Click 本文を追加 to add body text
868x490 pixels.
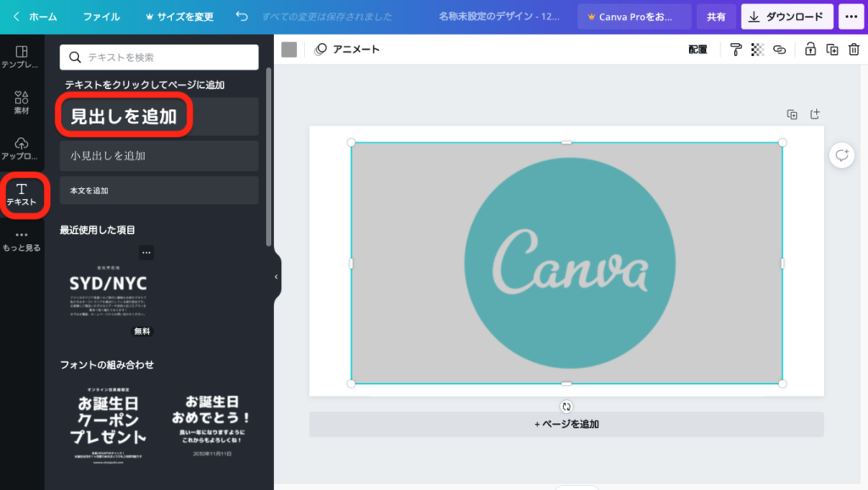tap(159, 191)
